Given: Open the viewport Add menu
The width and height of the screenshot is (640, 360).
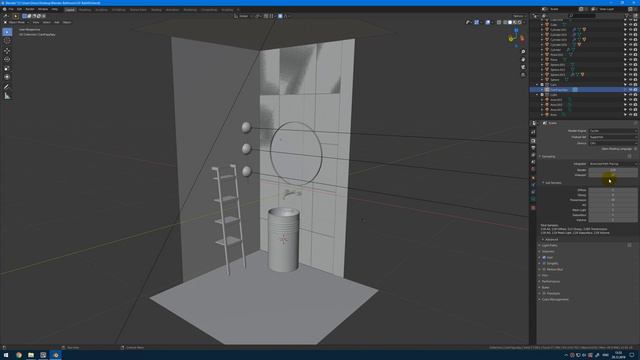Looking at the screenshot, I should pyautogui.click(x=57, y=22).
